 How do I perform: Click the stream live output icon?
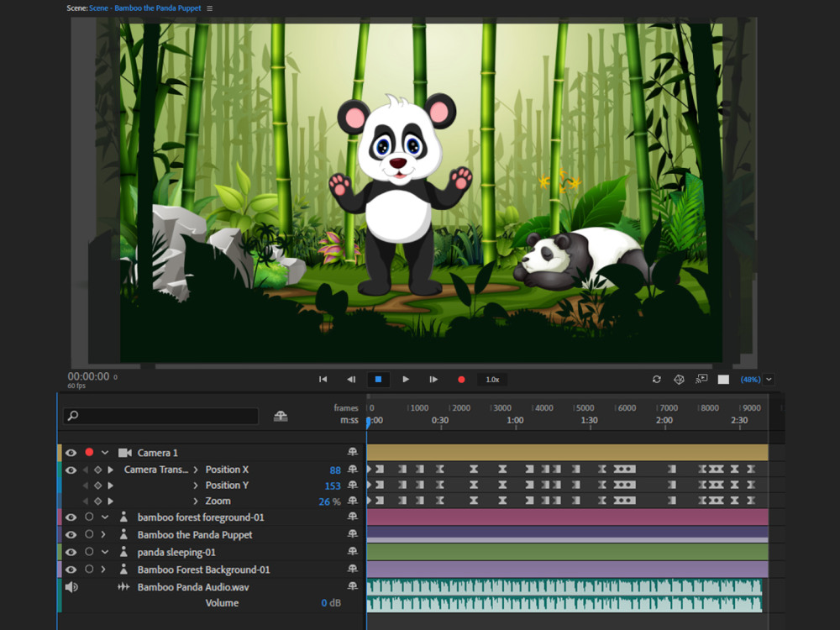click(701, 380)
